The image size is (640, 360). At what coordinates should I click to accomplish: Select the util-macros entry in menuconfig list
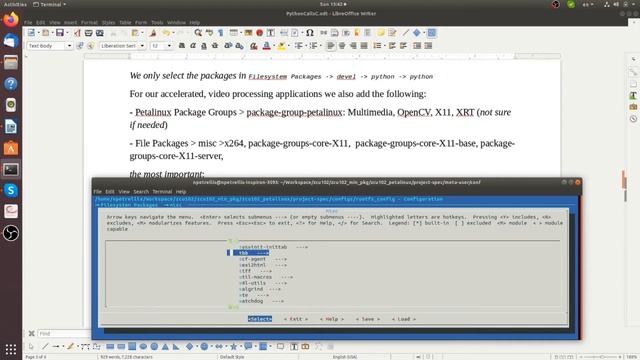266,277
